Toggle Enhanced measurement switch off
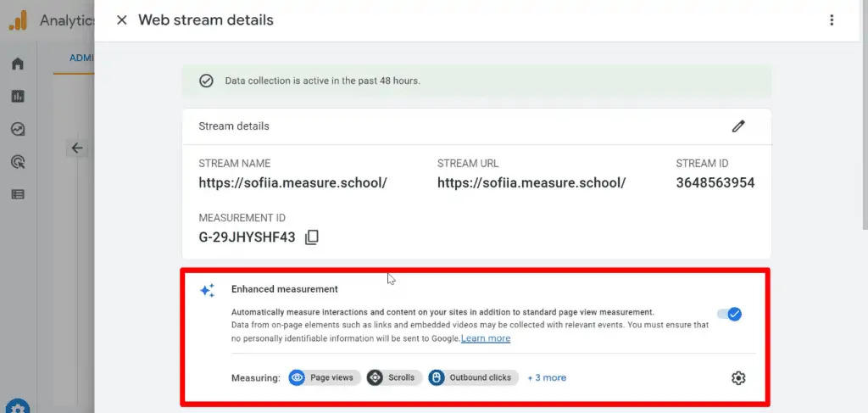Screen dimensions: 868x413 (730, 315)
